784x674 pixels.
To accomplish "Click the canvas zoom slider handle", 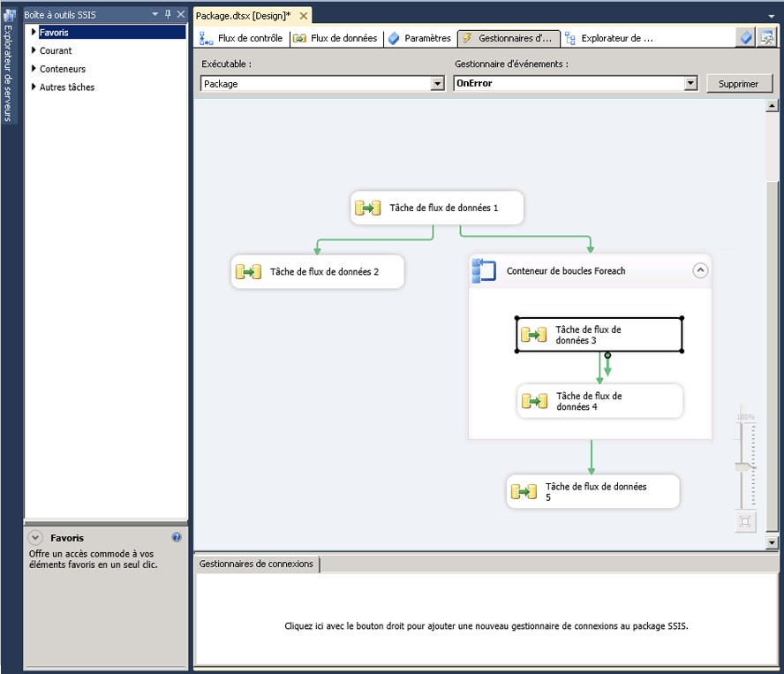I will (x=747, y=466).
